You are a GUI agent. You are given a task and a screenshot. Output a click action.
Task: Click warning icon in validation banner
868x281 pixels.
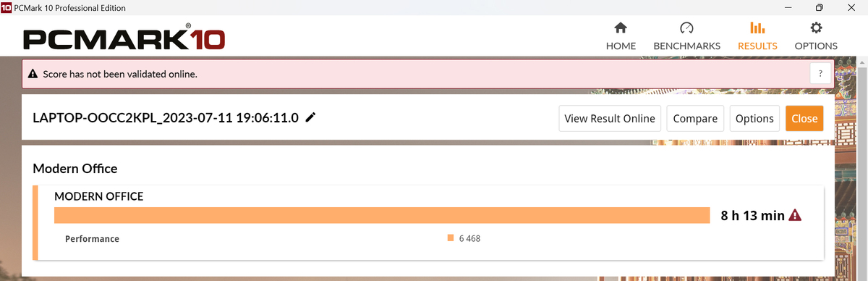[33, 74]
